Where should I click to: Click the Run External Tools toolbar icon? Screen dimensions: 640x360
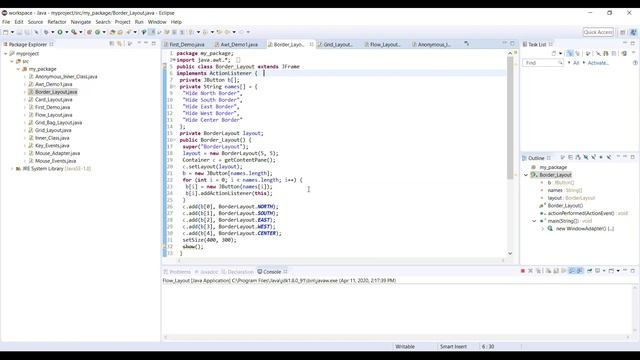pos(74,32)
